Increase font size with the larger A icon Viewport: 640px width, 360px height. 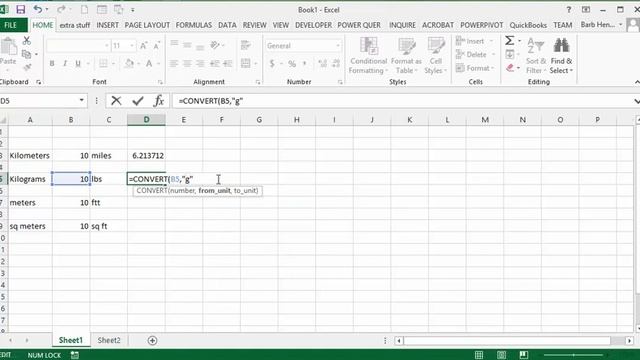(x=144, y=46)
